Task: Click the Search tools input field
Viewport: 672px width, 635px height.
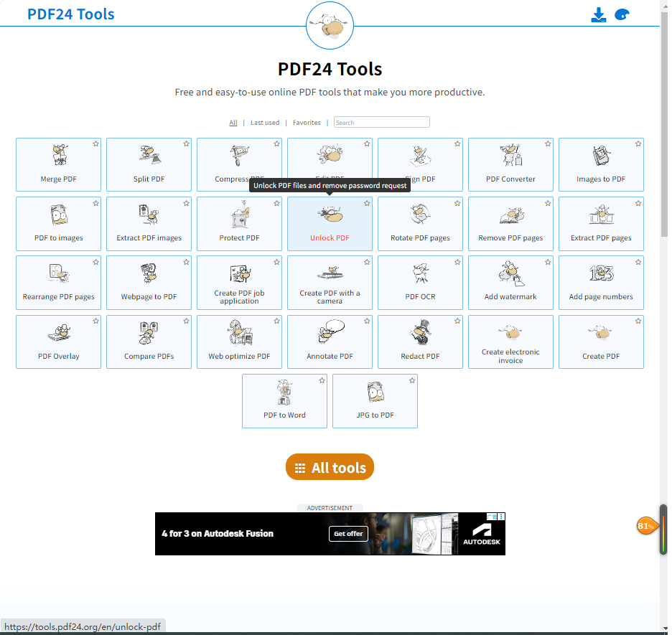Action: coord(382,123)
